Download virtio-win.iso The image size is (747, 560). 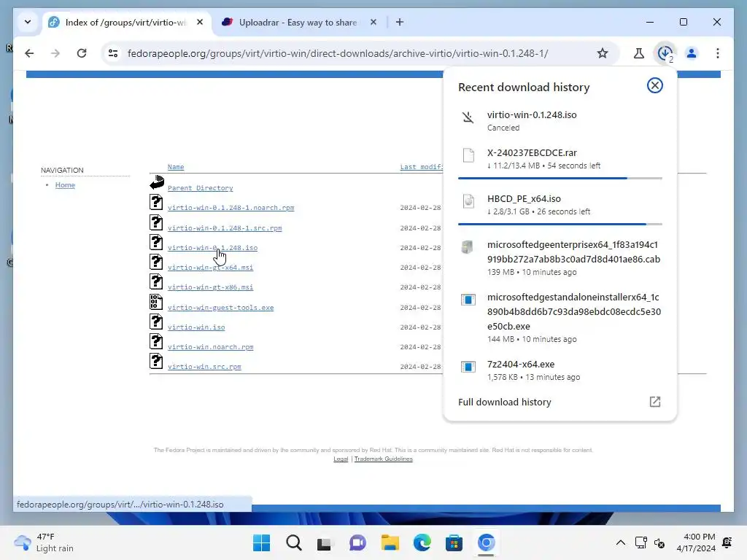click(x=196, y=327)
